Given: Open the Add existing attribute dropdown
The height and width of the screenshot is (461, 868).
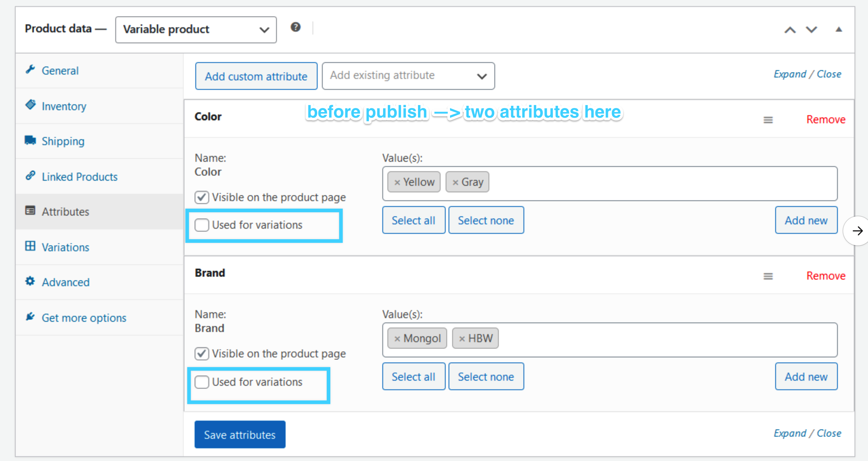Looking at the screenshot, I should point(408,76).
